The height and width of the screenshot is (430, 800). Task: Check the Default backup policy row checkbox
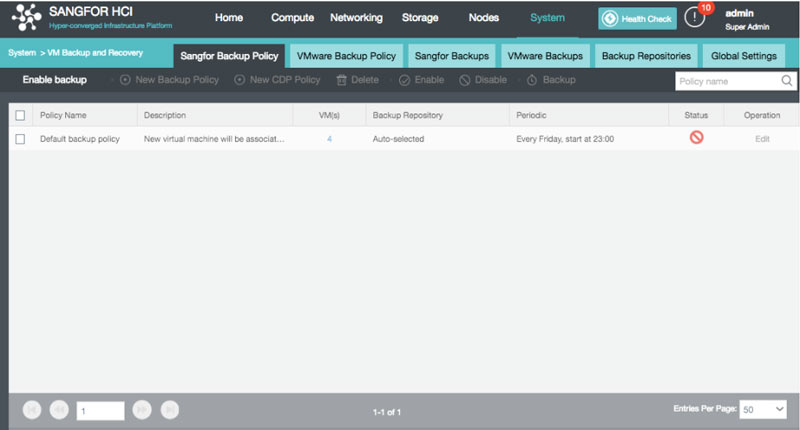tap(20, 139)
